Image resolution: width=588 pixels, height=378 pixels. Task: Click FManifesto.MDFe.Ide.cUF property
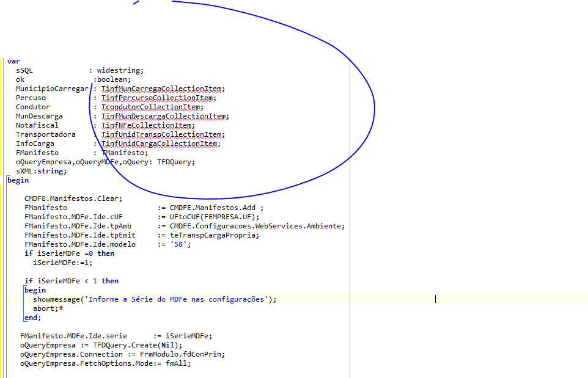(73, 217)
